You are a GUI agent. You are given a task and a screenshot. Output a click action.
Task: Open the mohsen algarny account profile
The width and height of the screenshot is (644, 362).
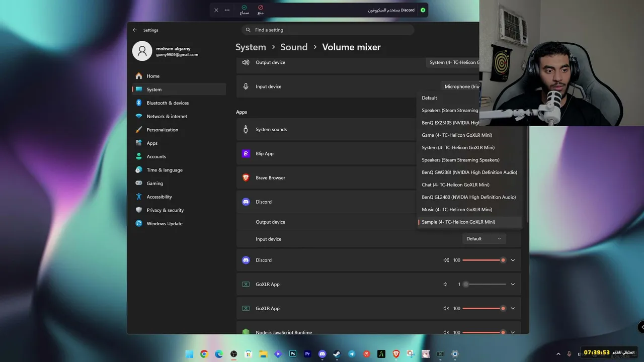[166, 51]
